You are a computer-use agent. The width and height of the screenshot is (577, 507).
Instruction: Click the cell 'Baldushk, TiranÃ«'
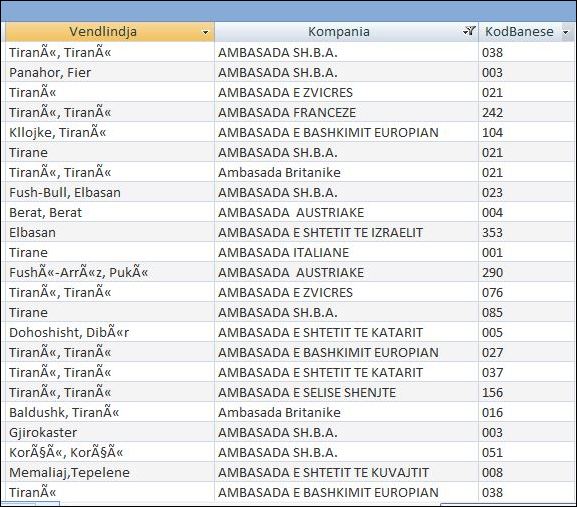tap(110, 412)
